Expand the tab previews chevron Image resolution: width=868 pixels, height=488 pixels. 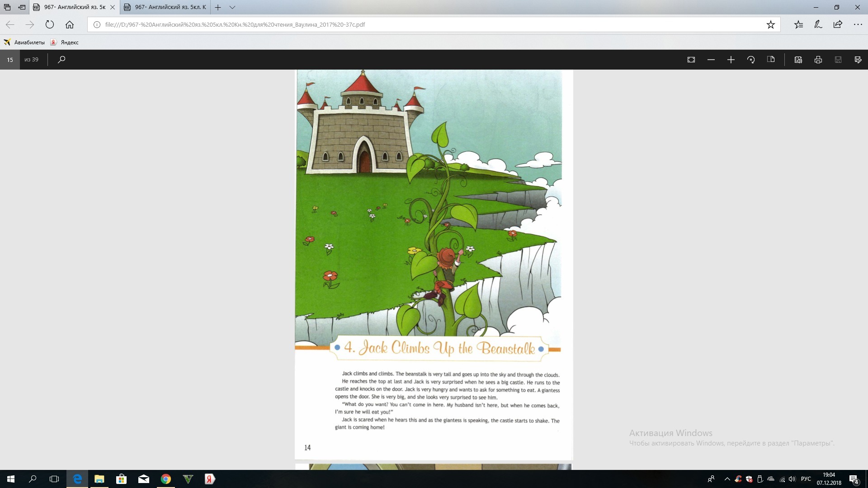232,7
